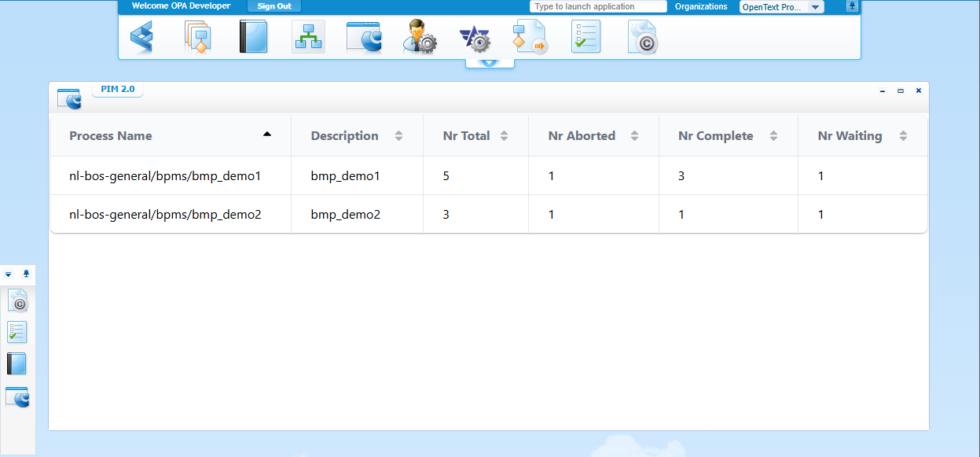The image size is (980, 457).
Task: Expand the launcher bar with down chevron
Action: click(490, 63)
